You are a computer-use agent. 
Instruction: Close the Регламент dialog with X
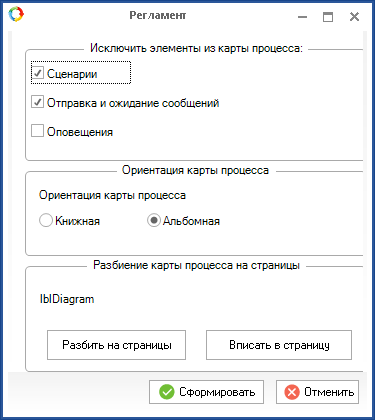pos(354,17)
